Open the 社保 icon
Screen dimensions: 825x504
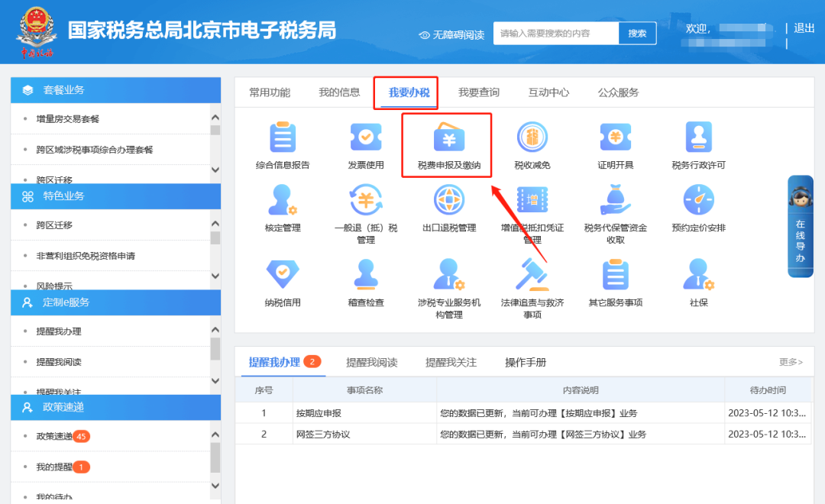(x=699, y=274)
